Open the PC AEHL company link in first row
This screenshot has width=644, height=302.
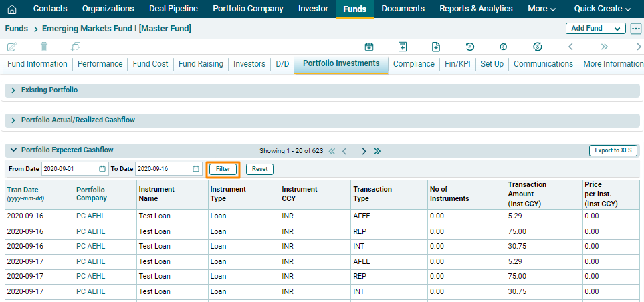[x=90, y=216]
